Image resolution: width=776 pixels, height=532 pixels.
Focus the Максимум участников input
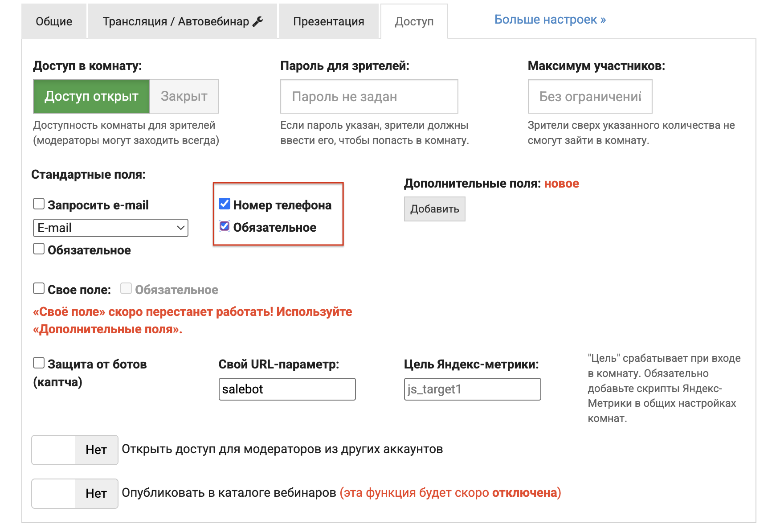coord(589,96)
